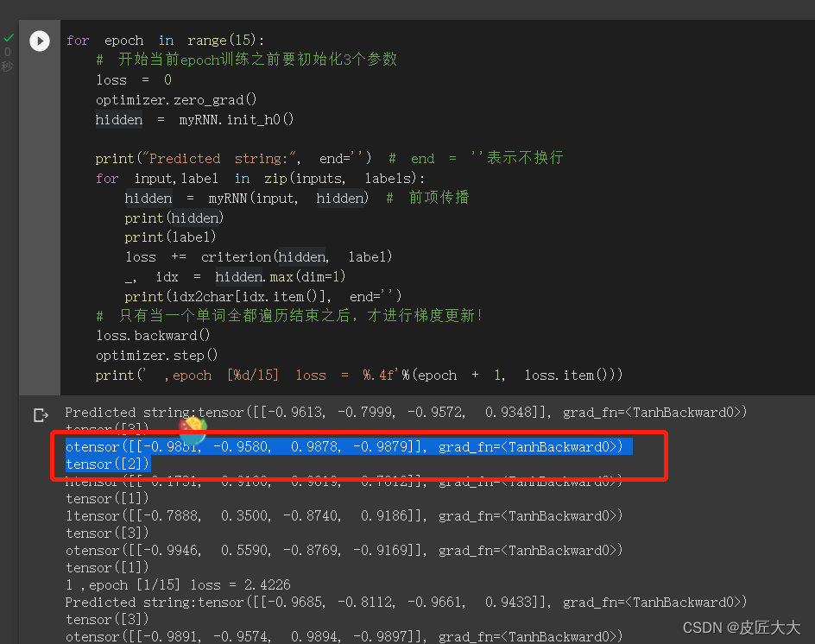Screen dimensions: 815x644
Task: Click the print("Predicted string:", end='') line
Action: click(x=233, y=159)
